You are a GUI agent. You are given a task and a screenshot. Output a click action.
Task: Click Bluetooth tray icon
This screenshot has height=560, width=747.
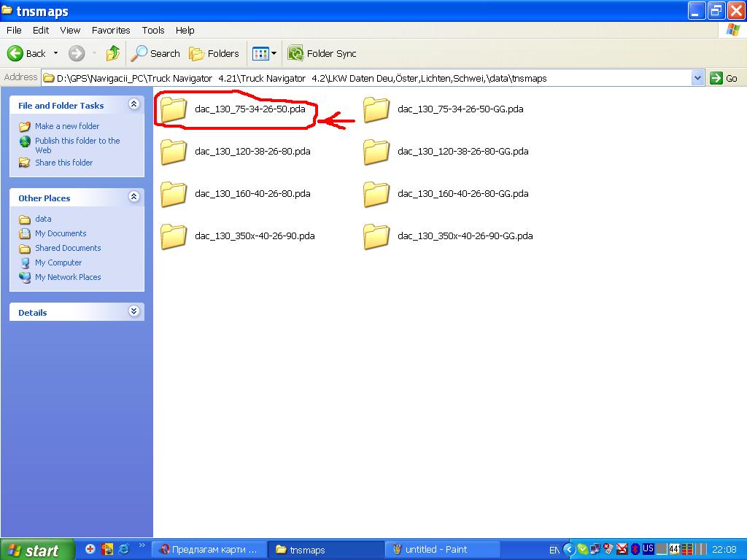point(635,550)
